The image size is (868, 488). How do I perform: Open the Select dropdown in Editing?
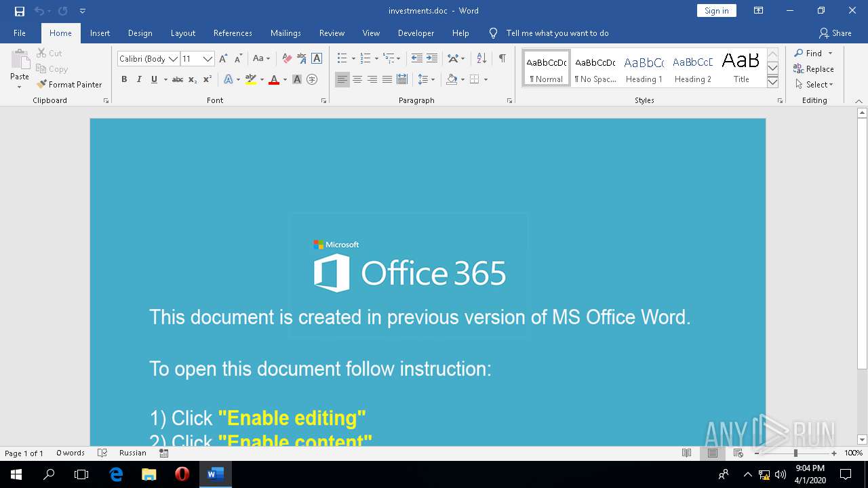coord(814,85)
